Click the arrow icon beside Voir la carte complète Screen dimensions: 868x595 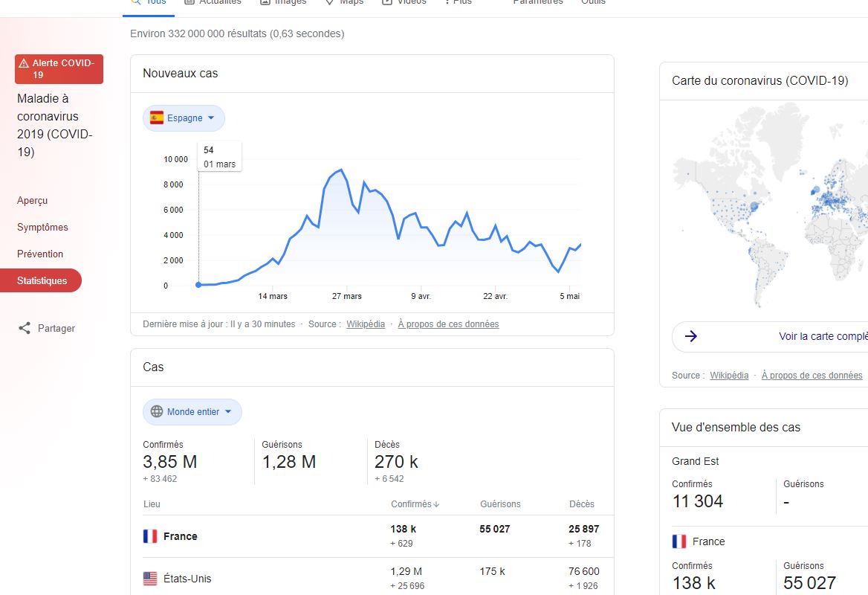click(691, 335)
